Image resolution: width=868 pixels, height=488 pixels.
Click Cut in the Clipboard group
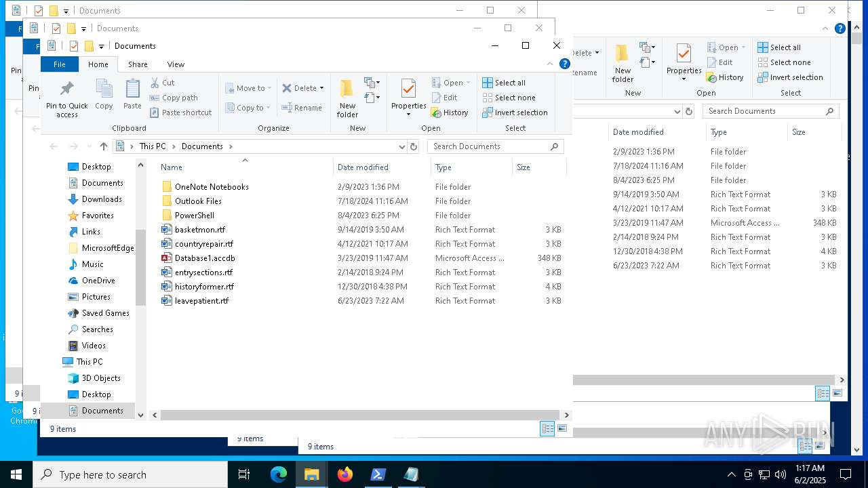tap(162, 83)
